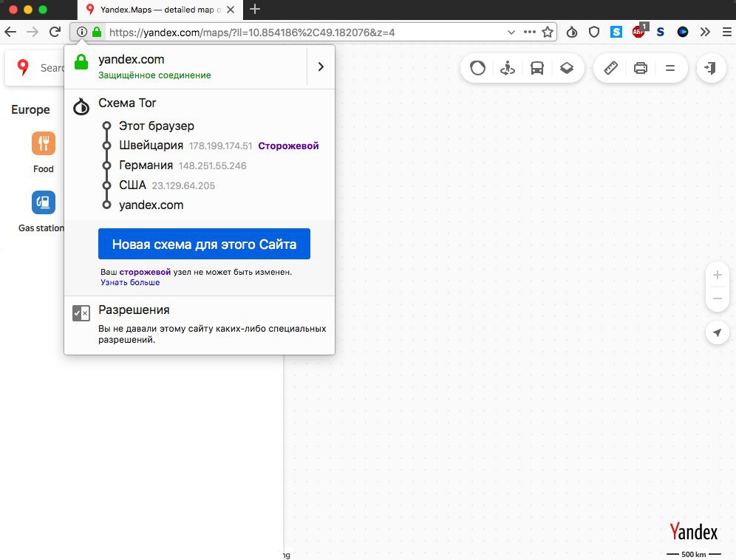Open the Gas station category icon
The image size is (736, 560).
(43, 202)
